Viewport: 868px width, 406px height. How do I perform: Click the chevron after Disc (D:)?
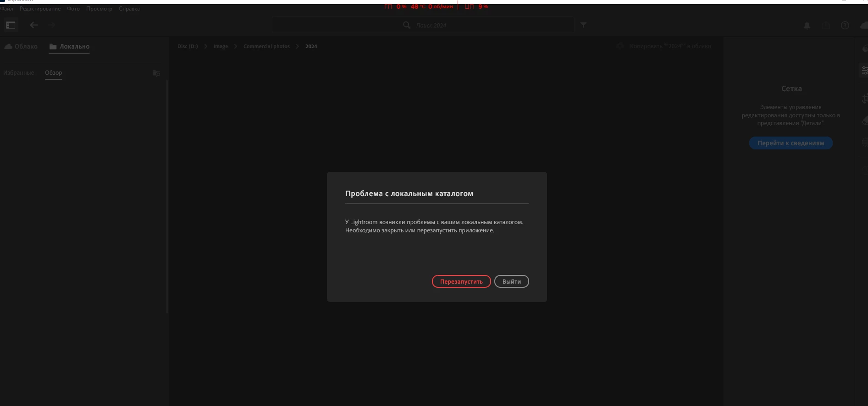coord(206,46)
